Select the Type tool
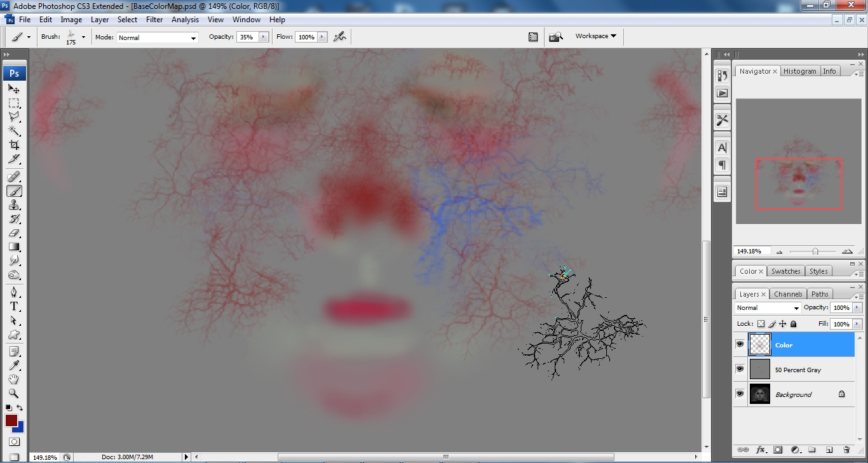 [x=14, y=306]
